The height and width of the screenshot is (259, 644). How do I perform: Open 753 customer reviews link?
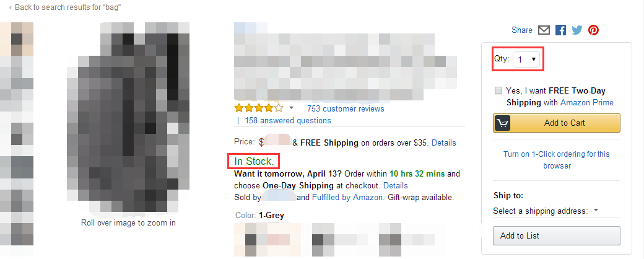click(x=346, y=109)
